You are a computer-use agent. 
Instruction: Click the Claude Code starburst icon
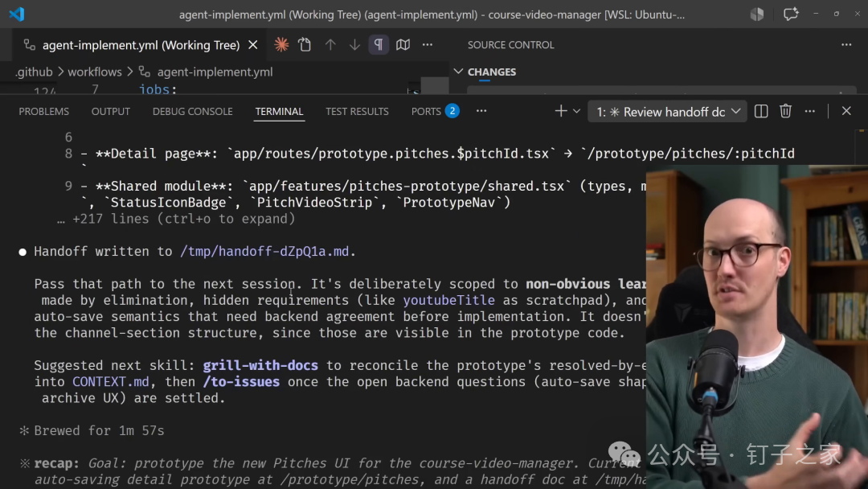tap(281, 45)
